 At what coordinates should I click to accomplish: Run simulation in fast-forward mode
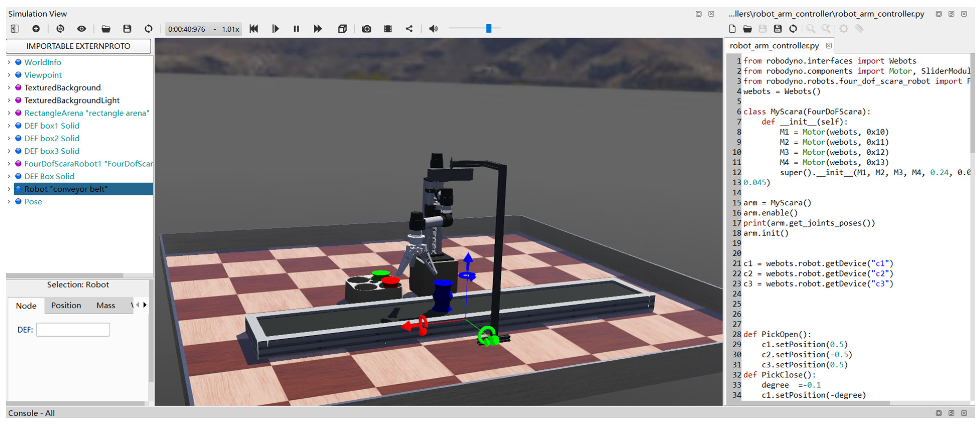click(318, 29)
